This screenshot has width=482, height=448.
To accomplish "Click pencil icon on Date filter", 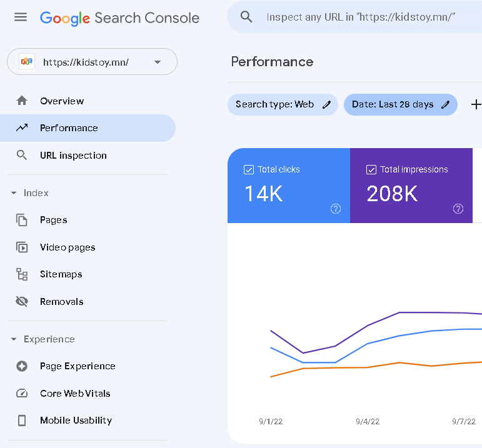I will (445, 104).
